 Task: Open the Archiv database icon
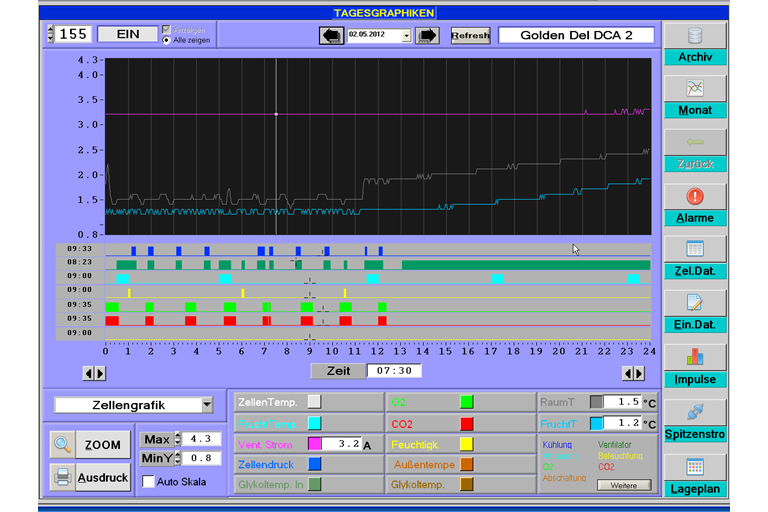(695, 36)
